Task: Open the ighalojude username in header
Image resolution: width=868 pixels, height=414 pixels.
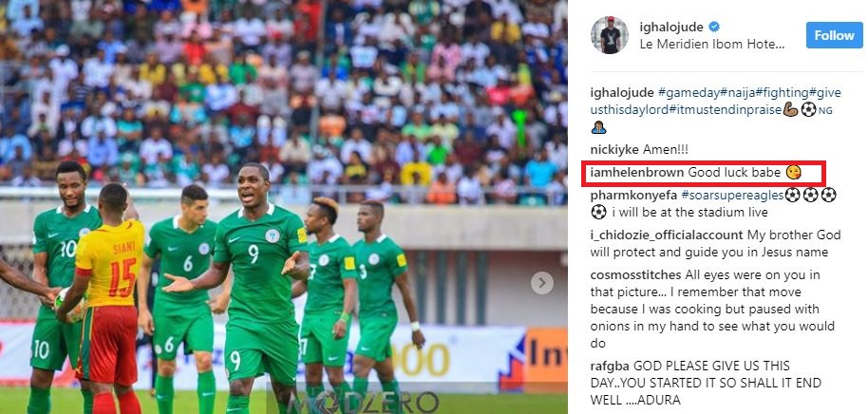Action: coord(670,27)
